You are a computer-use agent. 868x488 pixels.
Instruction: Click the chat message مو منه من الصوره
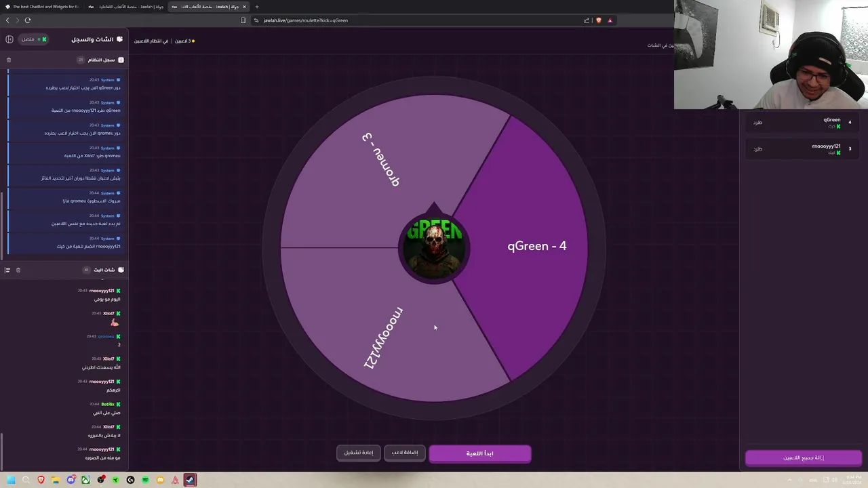pos(103,458)
